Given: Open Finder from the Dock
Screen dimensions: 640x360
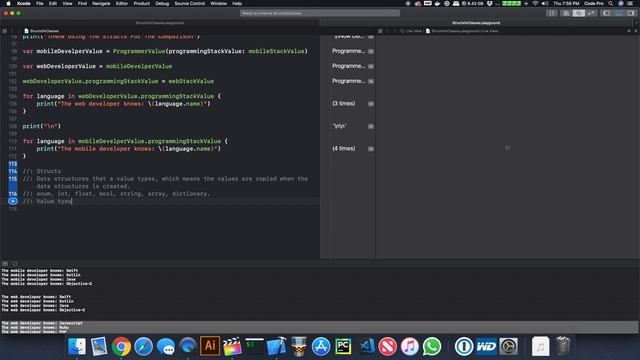Looking at the screenshot, I should click(77, 347).
